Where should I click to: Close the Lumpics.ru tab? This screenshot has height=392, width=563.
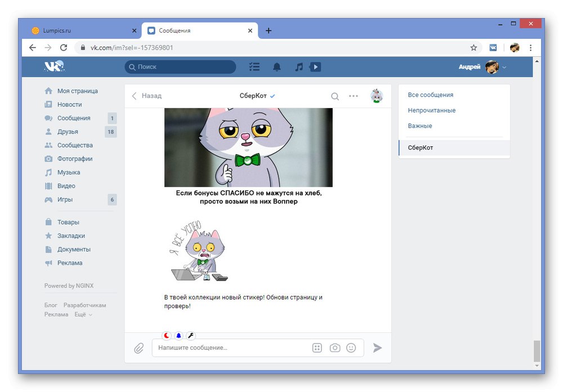point(135,30)
